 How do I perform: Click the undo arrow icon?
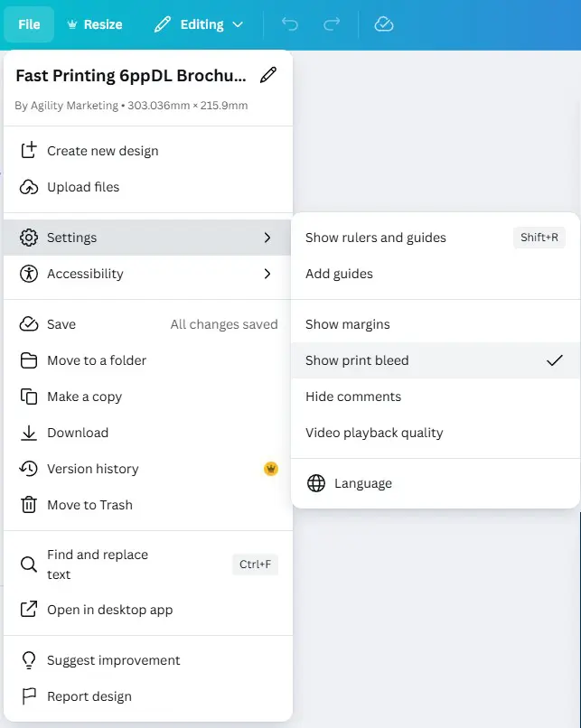click(289, 24)
